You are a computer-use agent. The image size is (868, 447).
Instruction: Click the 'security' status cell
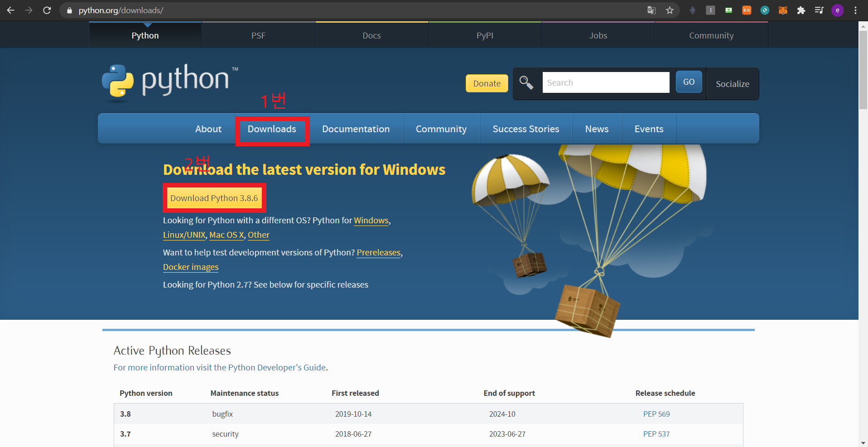click(225, 434)
